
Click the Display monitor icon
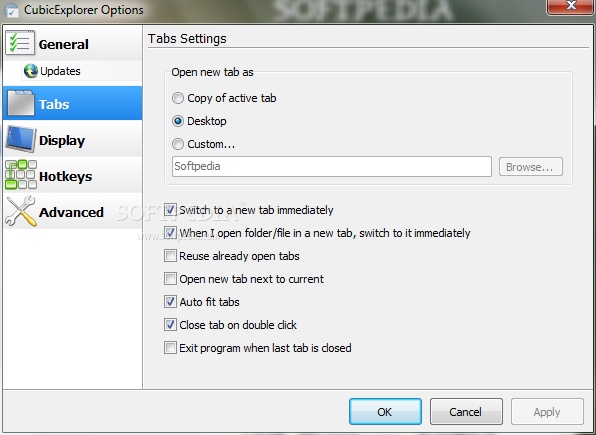[x=21, y=139]
